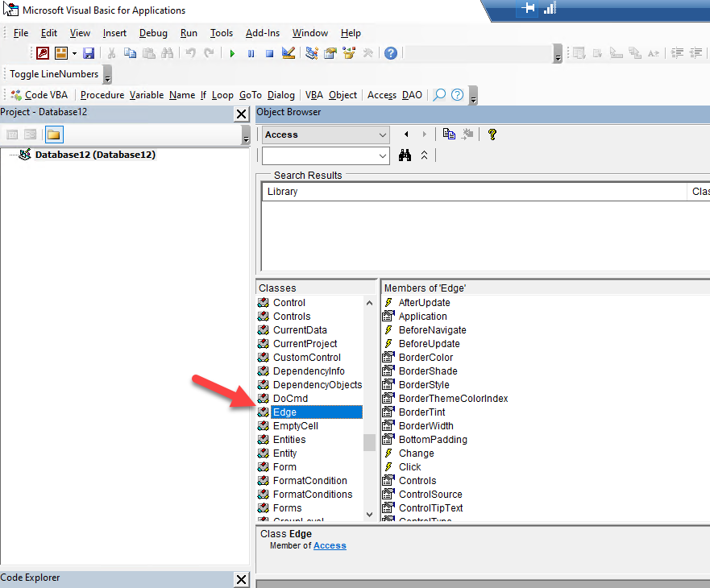Image resolution: width=710 pixels, height=588 pixels.
Task: Run the macro with green play icon
Action: pyautogui.click(x=232, y=53)
